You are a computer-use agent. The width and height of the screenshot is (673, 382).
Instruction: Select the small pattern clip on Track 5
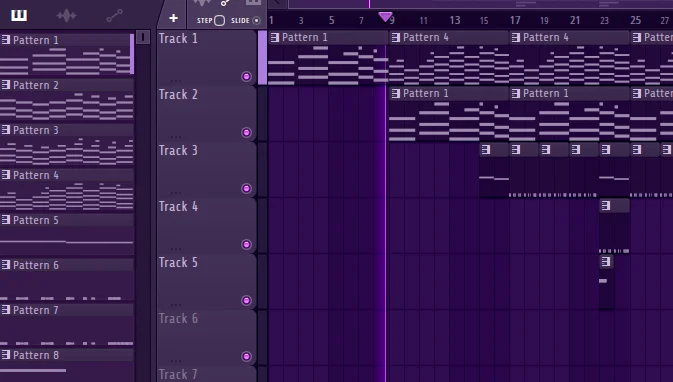click(x=606, y=261)
